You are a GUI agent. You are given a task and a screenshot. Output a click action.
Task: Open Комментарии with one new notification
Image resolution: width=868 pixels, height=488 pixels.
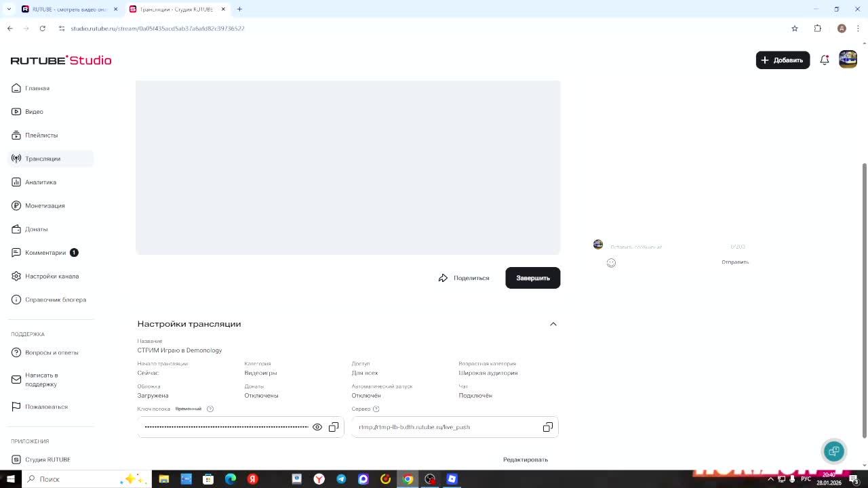45,253
